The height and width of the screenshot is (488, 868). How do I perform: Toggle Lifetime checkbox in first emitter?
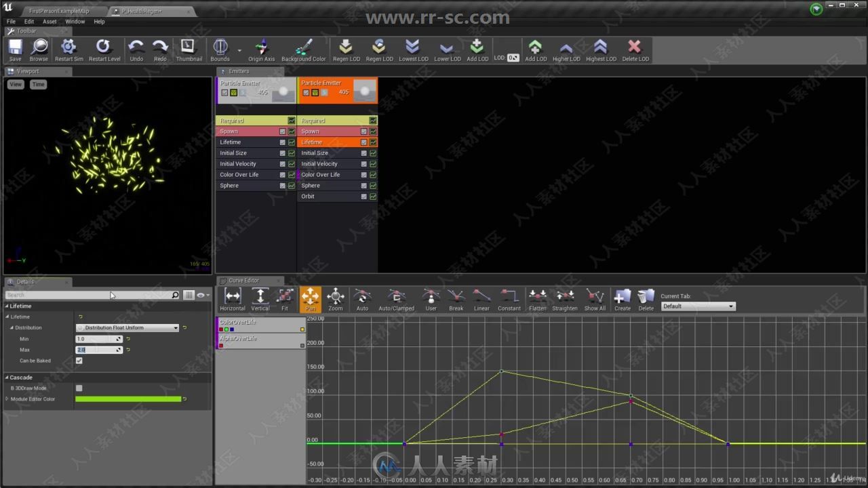click(283, 142)
